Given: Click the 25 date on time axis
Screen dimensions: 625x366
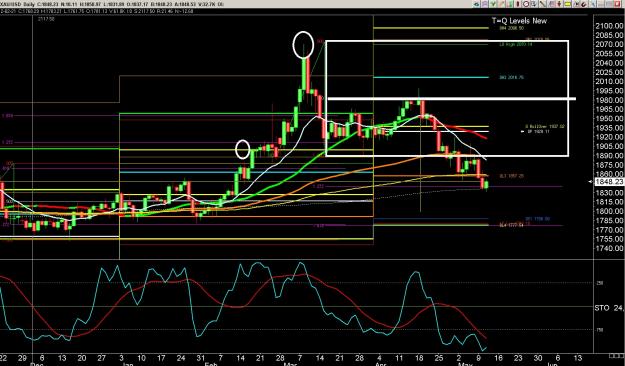Looking at the screenshot, I should 439,358.
